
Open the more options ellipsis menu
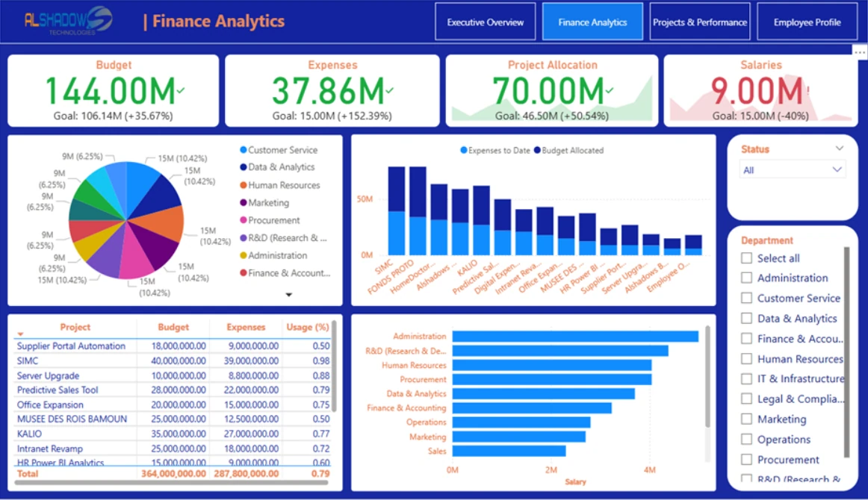[860, 52]
